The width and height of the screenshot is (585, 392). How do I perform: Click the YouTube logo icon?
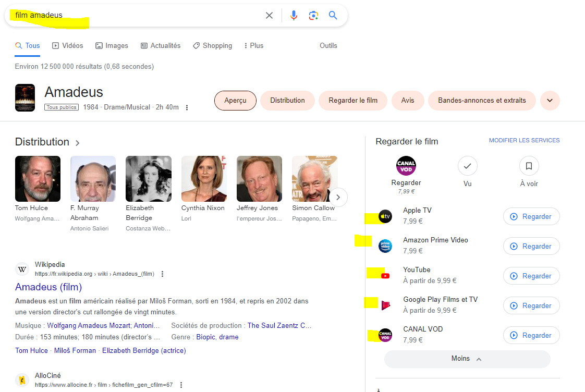(385, 276)
